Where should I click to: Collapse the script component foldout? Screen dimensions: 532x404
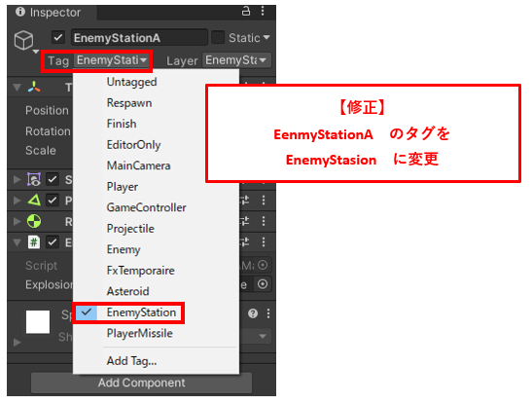pyautogui.click(x=17, y=242)
